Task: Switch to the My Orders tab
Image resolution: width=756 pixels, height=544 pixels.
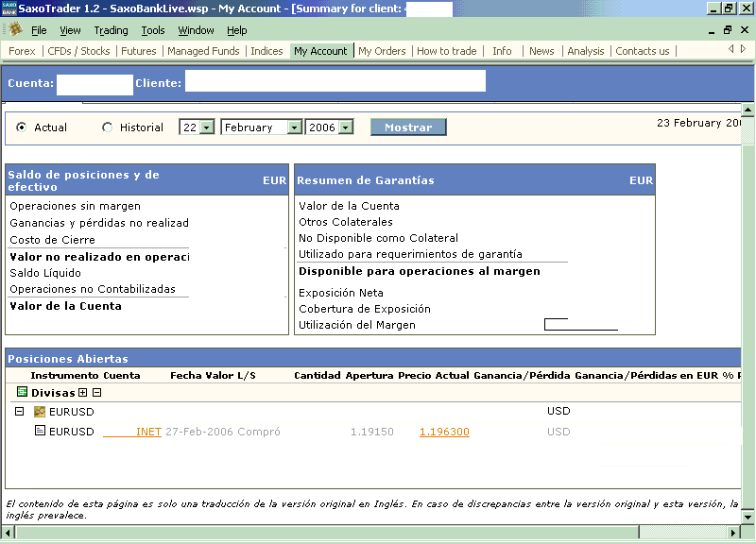Action: (x=382, y=51)
